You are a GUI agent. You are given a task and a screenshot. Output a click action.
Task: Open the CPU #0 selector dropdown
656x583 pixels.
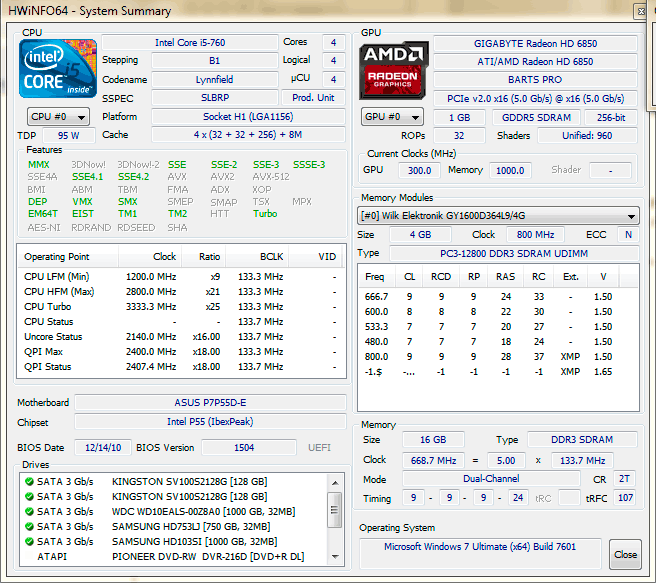point(58,117)
